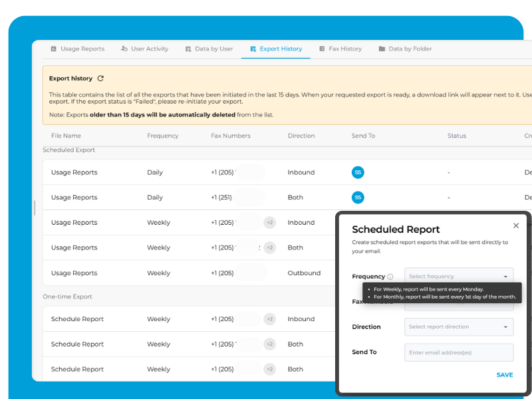Image resolution: width=532 pixels, height=399 pixels.
Task: Click the Usage Reports tab icon
Action: click(54, 49)
